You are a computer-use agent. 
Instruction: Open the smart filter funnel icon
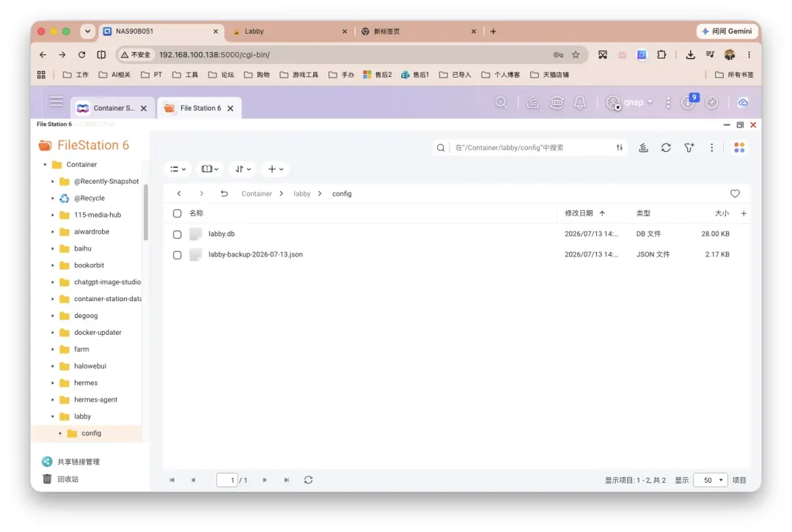pos(689,147)
